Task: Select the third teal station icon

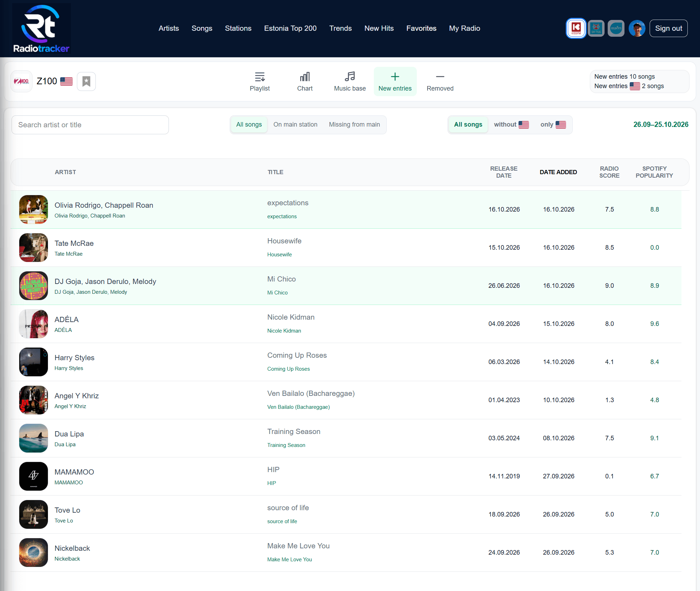Action: [616, 28]
